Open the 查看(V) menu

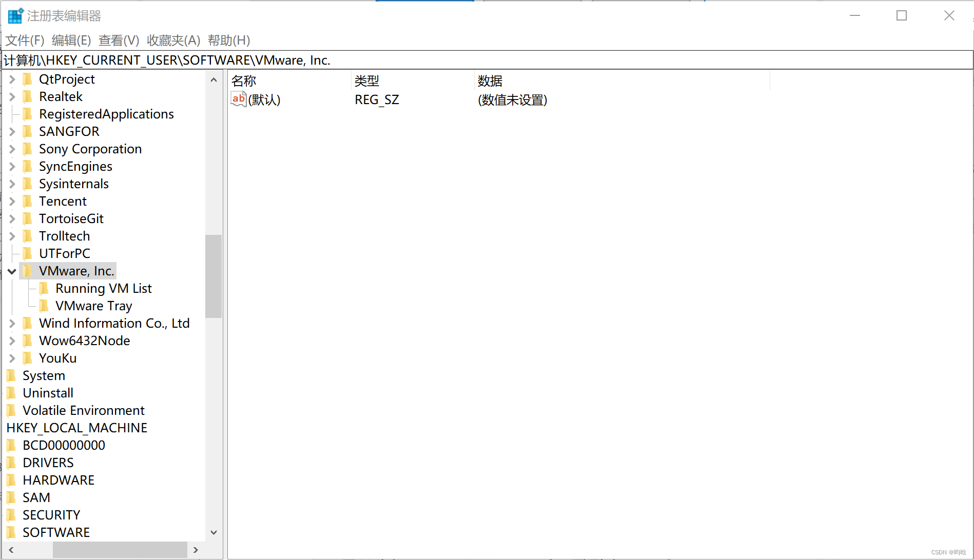click(x=119, y=41)
